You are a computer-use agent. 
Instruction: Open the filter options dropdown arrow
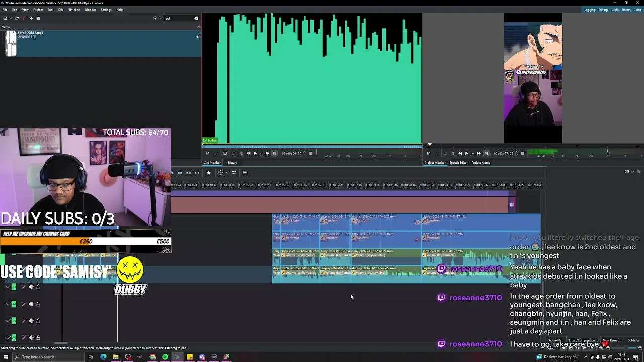[160, 18]
